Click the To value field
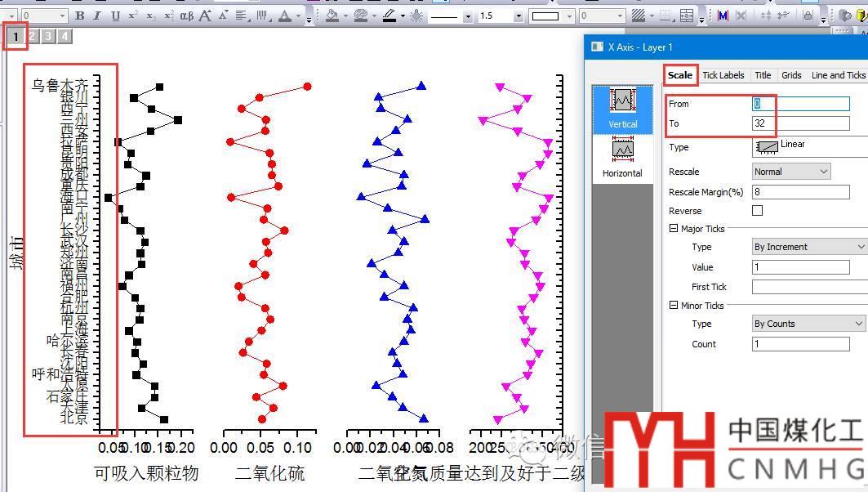Viewport: 868px width, 492px height. [x=800, y=123]
